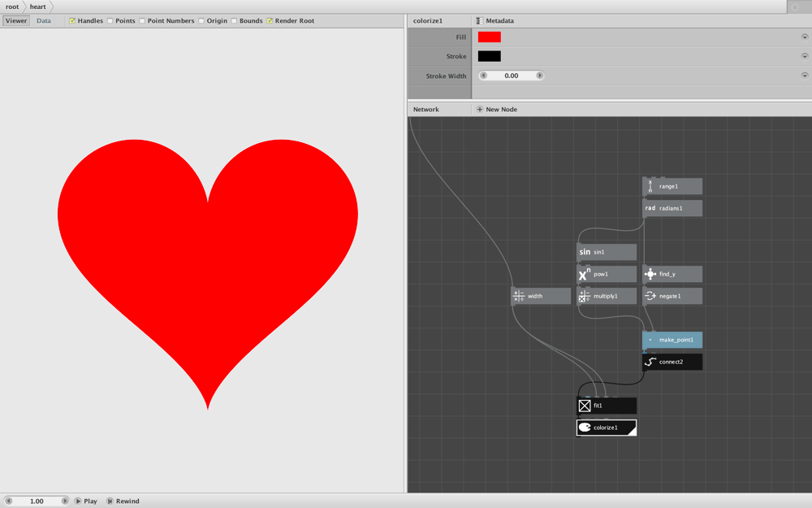The width and height of the screenshot is (812, 508).
Task: Decrease the frame number stepper
Action: tap(8, 501)
